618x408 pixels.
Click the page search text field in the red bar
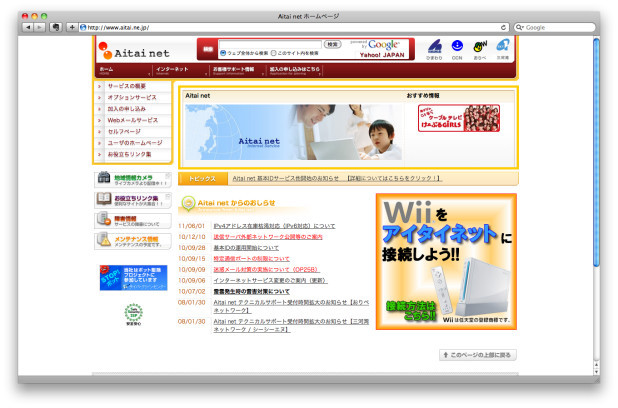click(270, 44)
